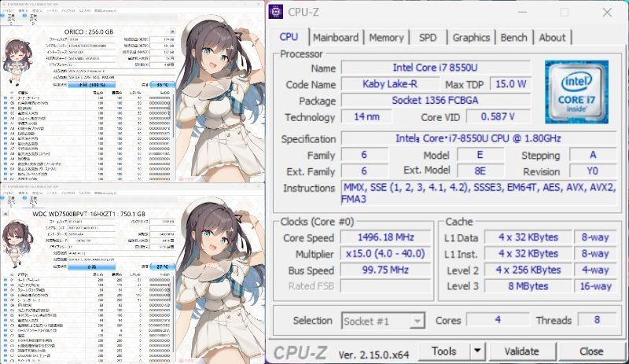Screen dimensions: 629x364
Task: Click Core Speed value '1496.18 MHz'
Action: click(386, 237)
